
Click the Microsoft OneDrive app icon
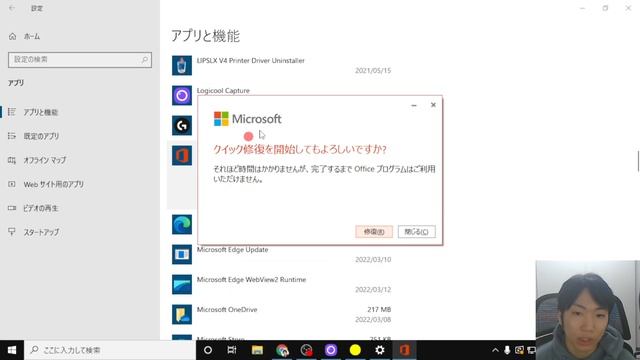[x=182, y=315]
